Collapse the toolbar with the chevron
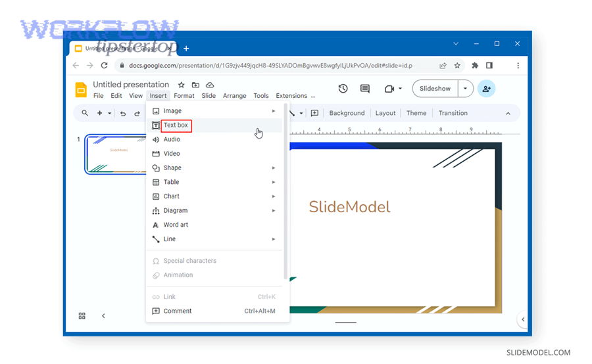 [x=508, y=114]
